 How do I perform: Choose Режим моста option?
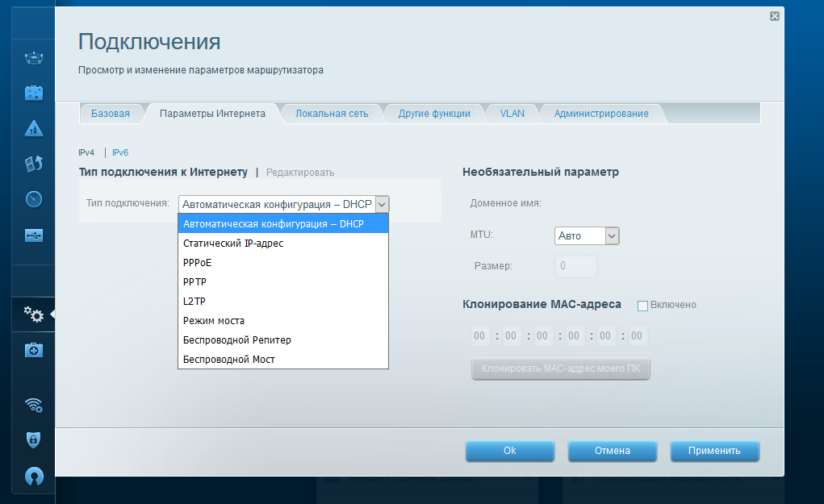pos(283,321)
